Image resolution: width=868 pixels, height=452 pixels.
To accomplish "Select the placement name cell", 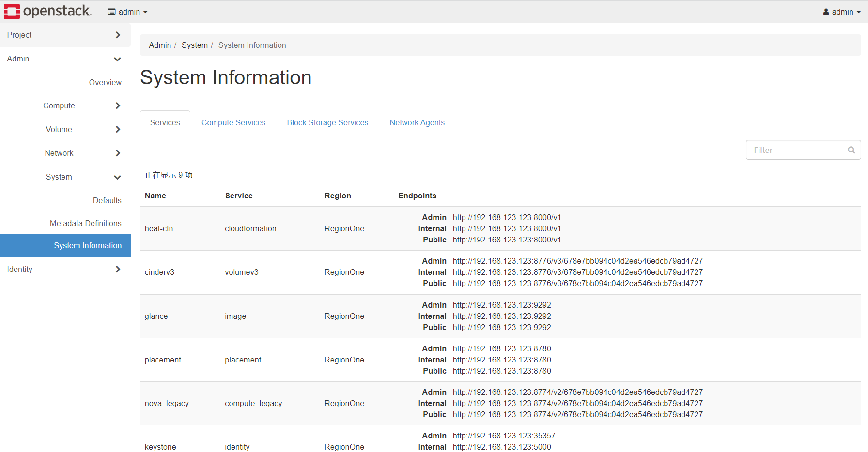I will [163, 360].
